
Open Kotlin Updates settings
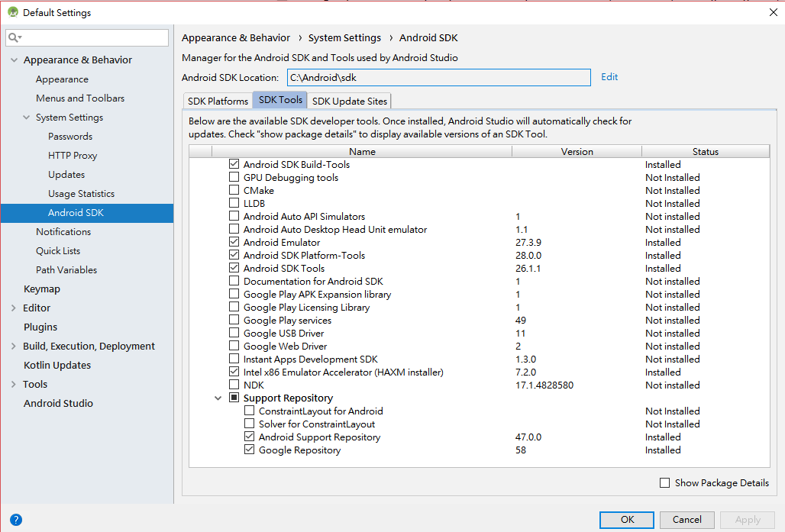tap(57, 365)
